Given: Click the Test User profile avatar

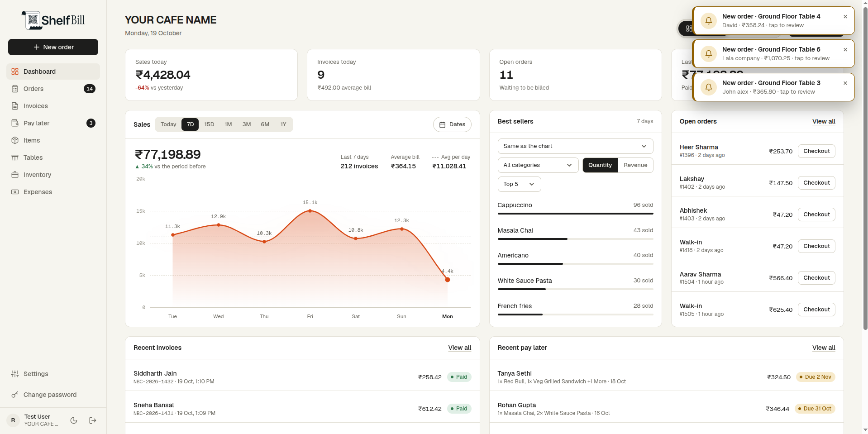Looking at the screenshot, I should tap(13, 420).
